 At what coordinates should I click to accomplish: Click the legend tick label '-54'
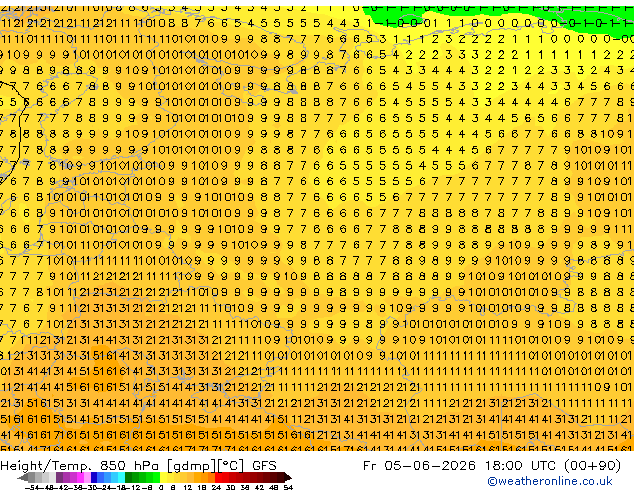pos(32,487)
